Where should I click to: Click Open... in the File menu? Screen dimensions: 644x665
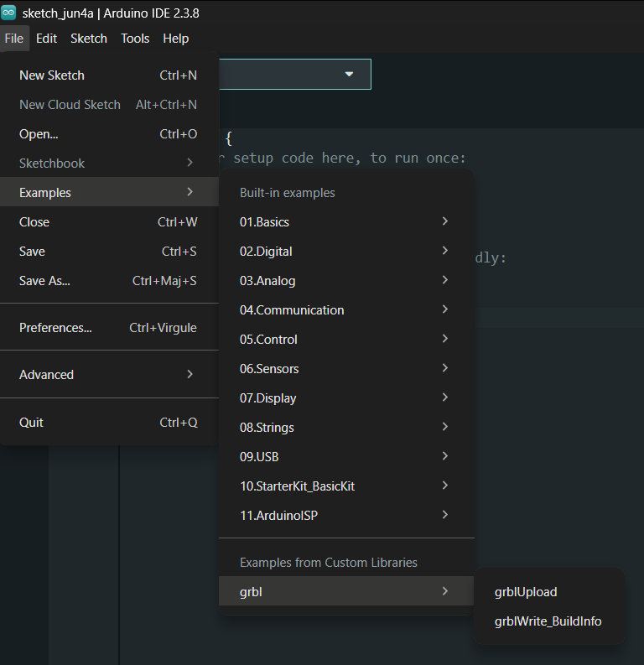[x=109, y=134]
